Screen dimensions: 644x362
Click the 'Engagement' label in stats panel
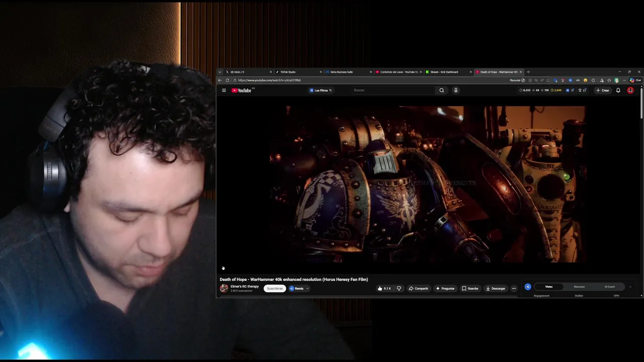click(541, 296)
